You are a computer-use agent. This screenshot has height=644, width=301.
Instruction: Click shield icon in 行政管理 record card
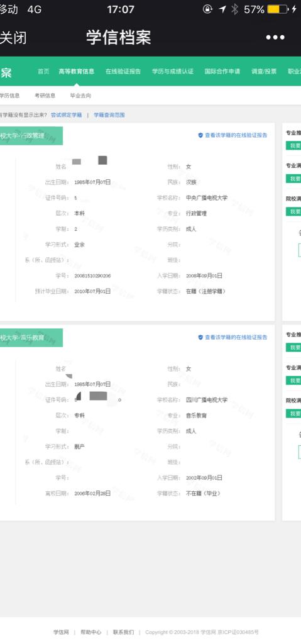coord(200,135)
